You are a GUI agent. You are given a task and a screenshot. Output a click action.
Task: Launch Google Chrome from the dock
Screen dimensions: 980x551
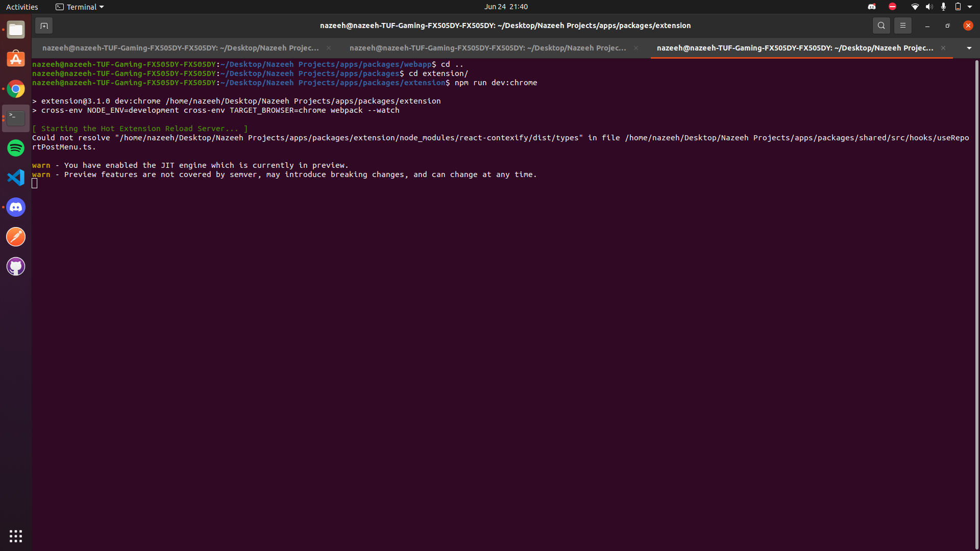16,89
